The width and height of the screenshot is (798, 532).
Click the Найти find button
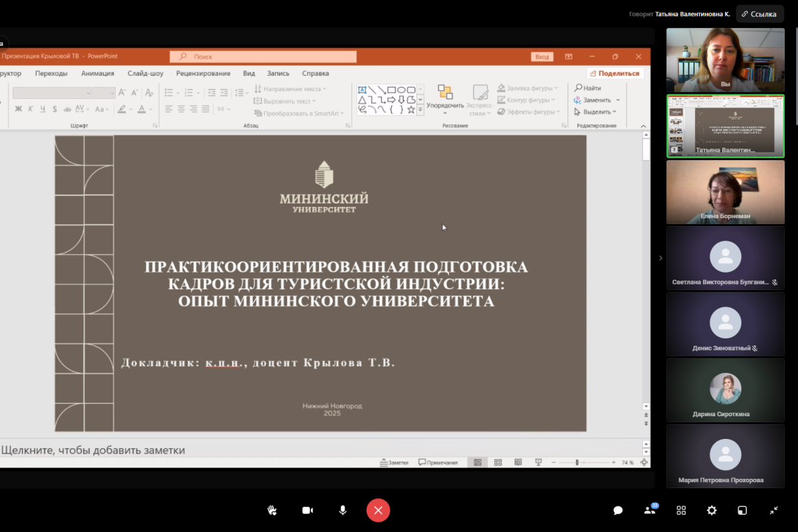pos(588,88)
